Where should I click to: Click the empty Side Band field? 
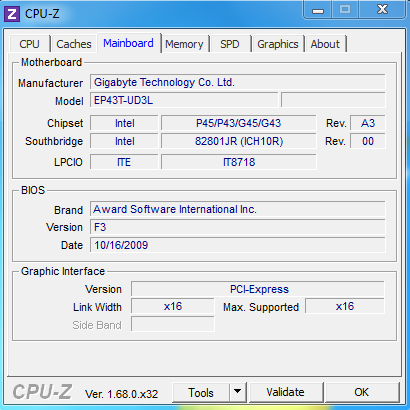(x=173, y=324)
